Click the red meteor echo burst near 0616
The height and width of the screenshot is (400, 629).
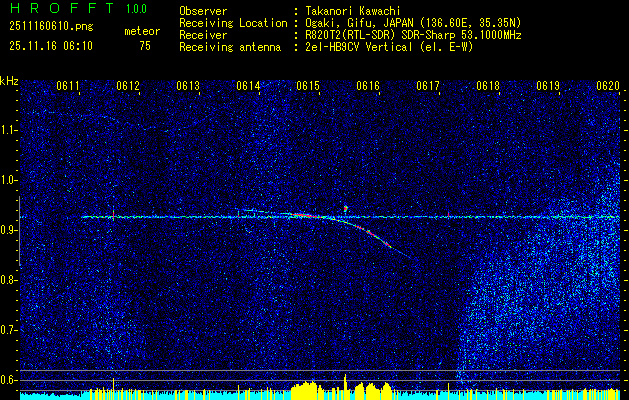coord(345,209)
